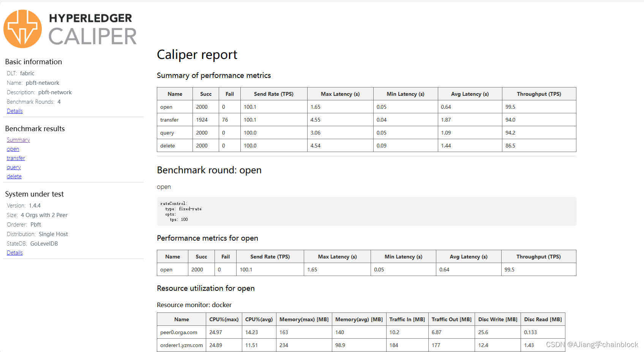This screenshot has height=352, width=644.
Task: Select delete row throughput value 86.5
Action: [510, 146]
